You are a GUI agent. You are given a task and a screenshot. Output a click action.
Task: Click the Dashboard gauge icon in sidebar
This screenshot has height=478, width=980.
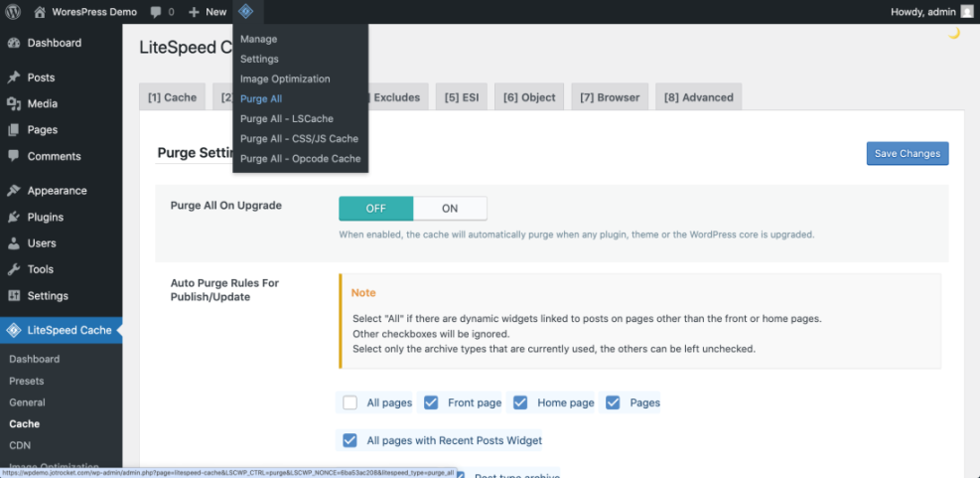14,43
